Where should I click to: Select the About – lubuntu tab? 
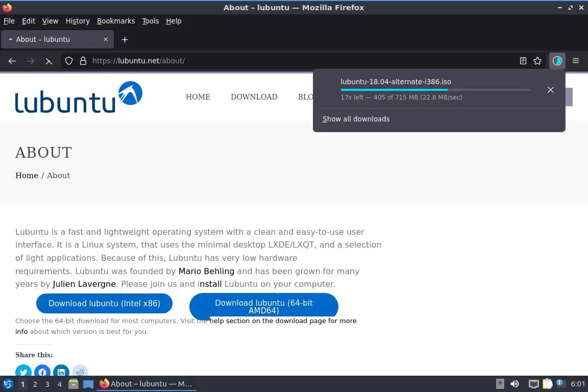click(x=57, y=39)
